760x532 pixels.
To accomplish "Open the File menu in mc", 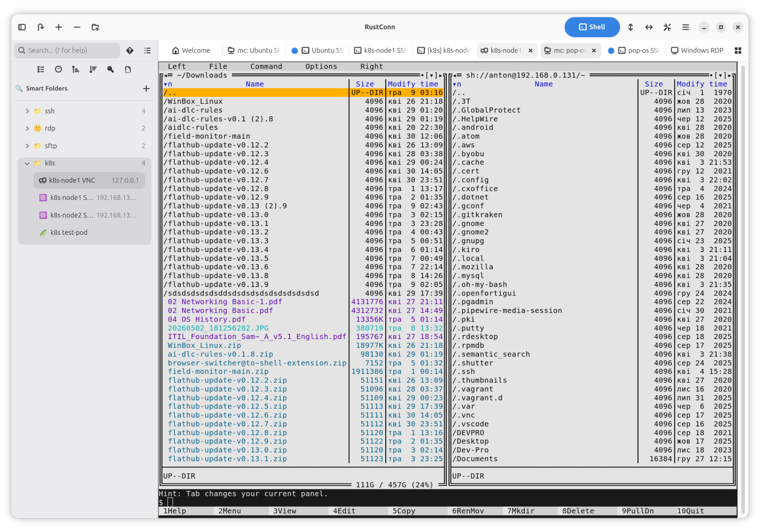I will 218,66.
